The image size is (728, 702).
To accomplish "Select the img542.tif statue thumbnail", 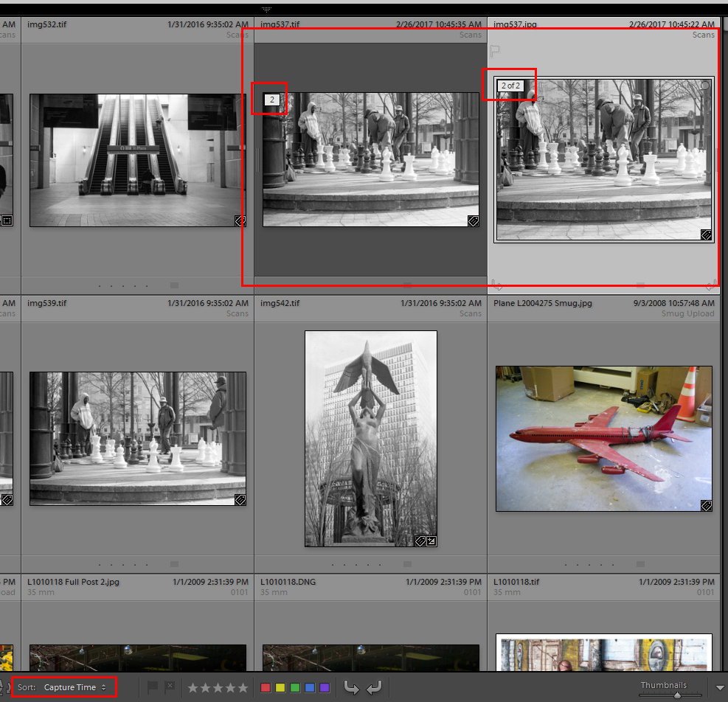I will [371, 438].
